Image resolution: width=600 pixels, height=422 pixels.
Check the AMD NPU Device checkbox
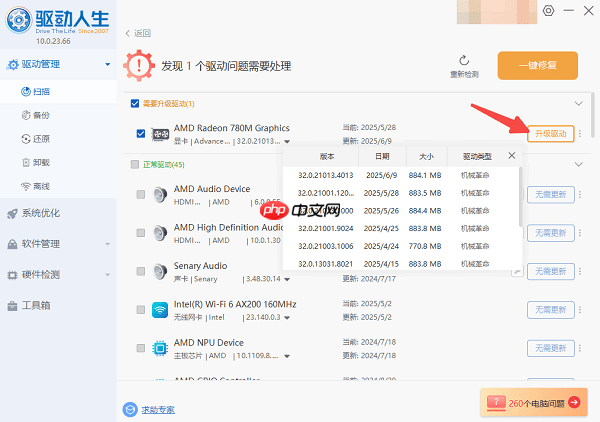pos(141,348)
